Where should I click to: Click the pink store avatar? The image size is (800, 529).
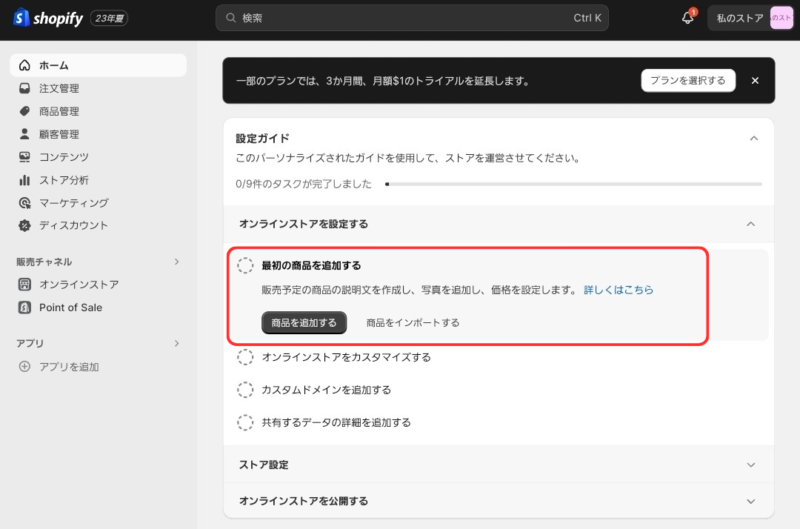coord(781,18)
